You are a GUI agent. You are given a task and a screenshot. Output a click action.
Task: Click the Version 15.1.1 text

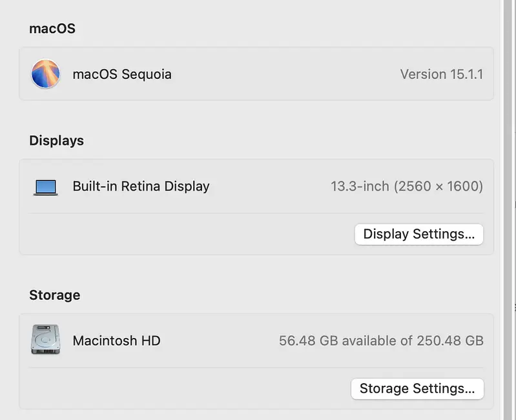click(x=441, y=74)
